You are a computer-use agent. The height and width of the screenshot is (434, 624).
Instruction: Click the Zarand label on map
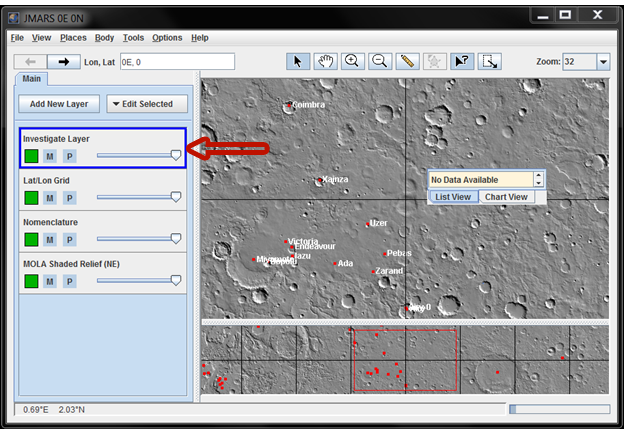tap(389, 271)
